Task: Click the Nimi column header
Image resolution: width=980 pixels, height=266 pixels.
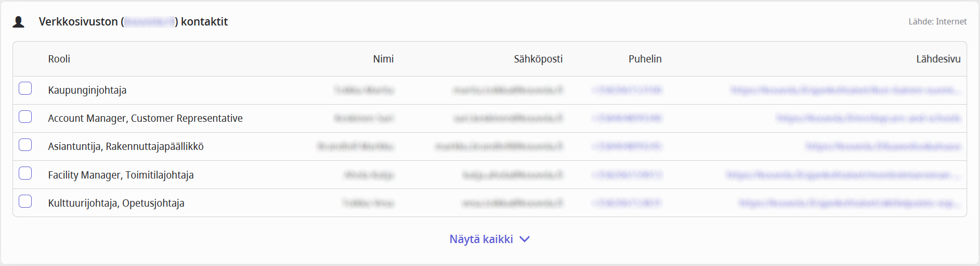Action: coord(383,59)
